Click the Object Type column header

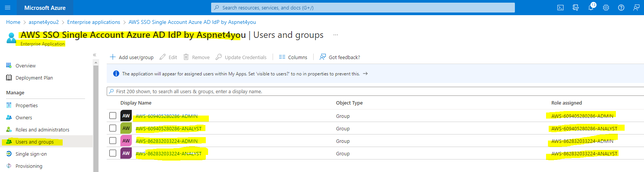[x=349, y=103]
